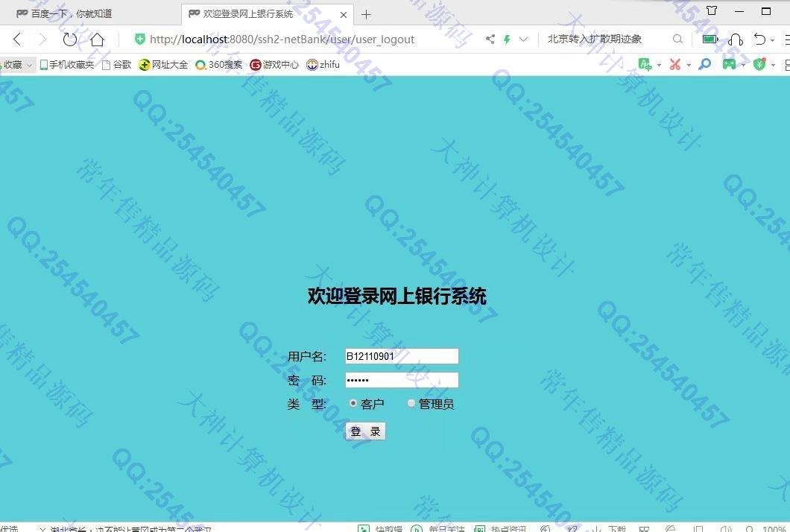
Task: Open a new browser tab
Action: pos(366,15)
